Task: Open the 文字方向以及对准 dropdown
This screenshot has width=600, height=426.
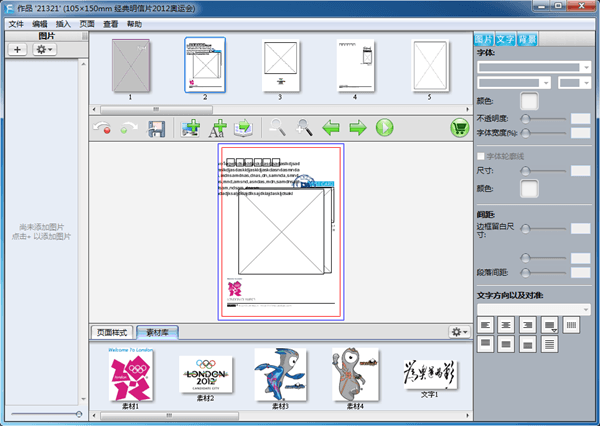Action: (533, 309)
